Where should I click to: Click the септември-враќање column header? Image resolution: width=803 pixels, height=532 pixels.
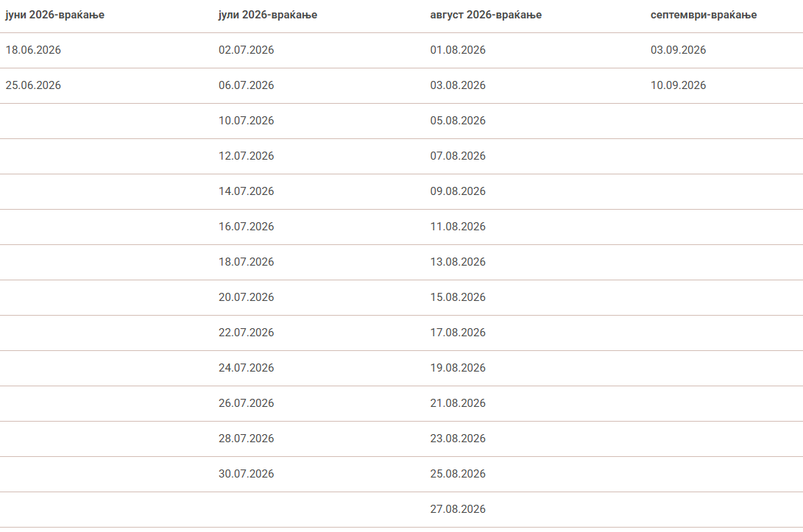click(704, 15)
